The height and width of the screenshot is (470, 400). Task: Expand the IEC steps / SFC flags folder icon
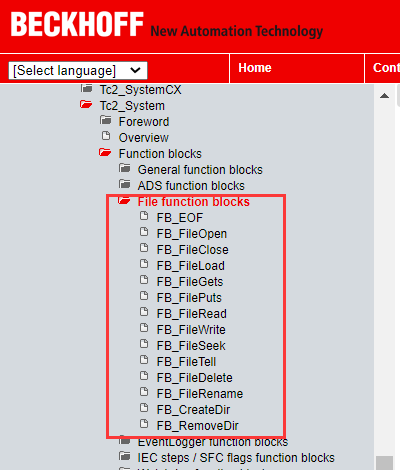[x=125, y=456]
